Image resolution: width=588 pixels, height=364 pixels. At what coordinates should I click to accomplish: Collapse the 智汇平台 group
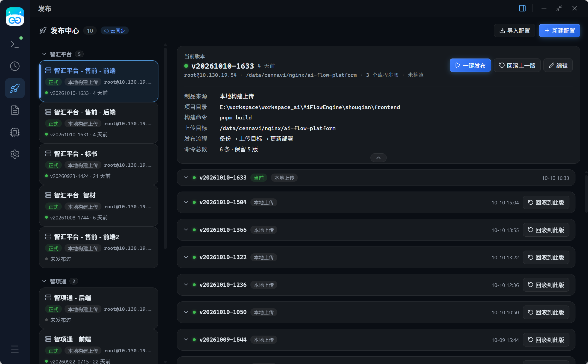(x=44, y=54)
